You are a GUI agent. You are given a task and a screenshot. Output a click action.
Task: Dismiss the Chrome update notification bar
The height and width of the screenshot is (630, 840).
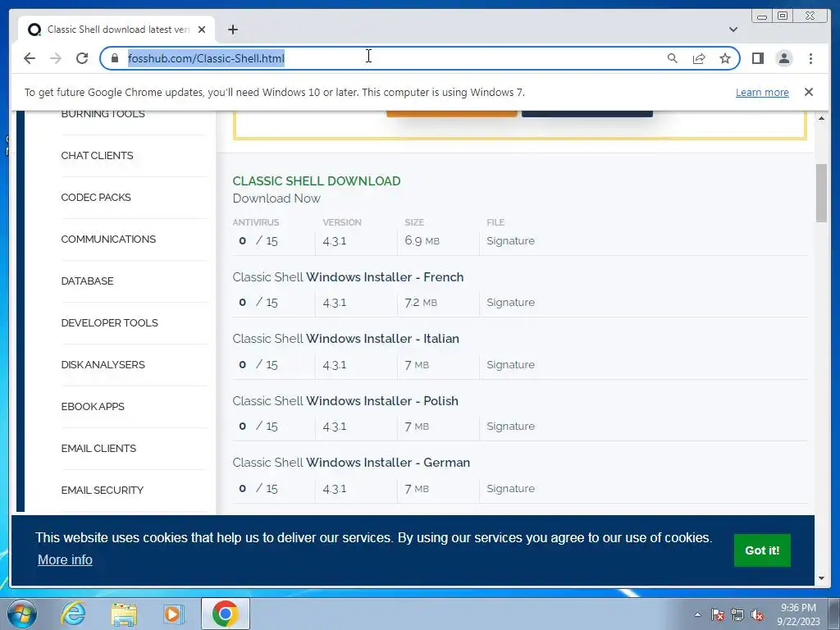[808, 92]
